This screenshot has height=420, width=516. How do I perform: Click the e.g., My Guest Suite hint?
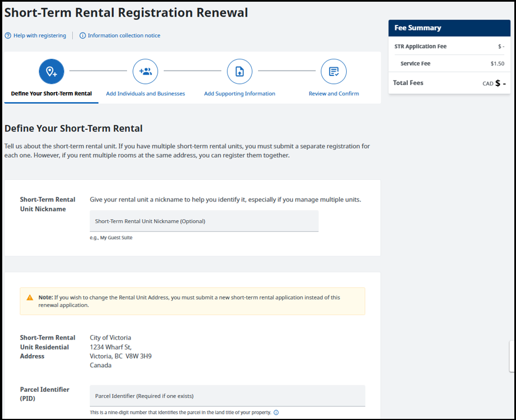coord(111,237)
